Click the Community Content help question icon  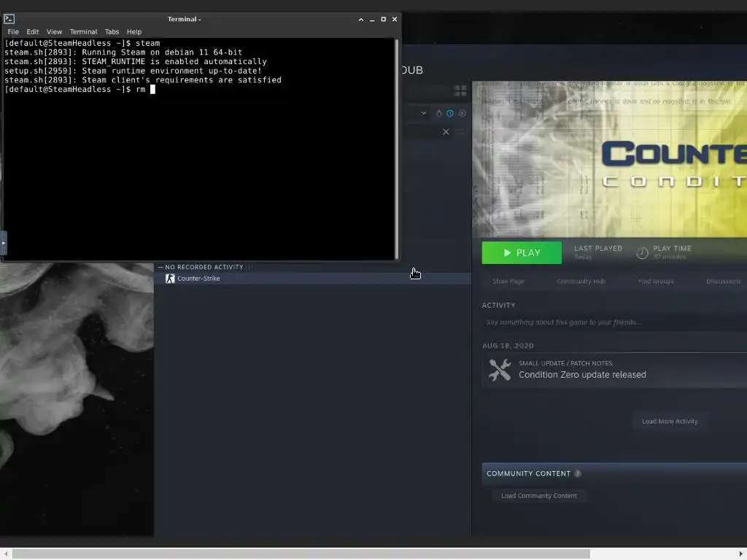pyautogui.click(x=578, y=474)
